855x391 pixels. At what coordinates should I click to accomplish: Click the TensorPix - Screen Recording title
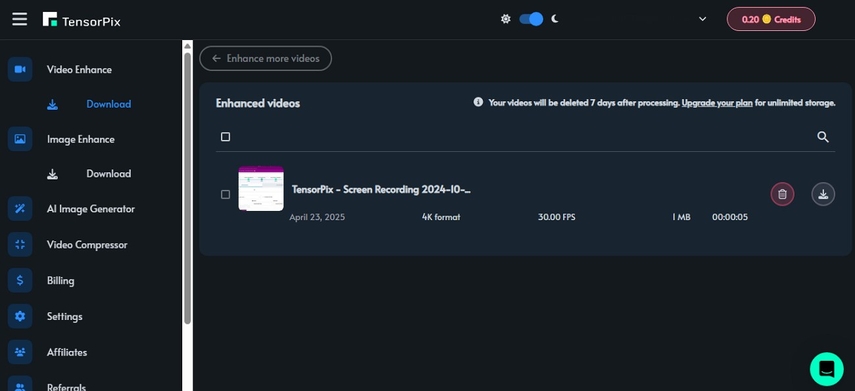(x=381, y=190)
